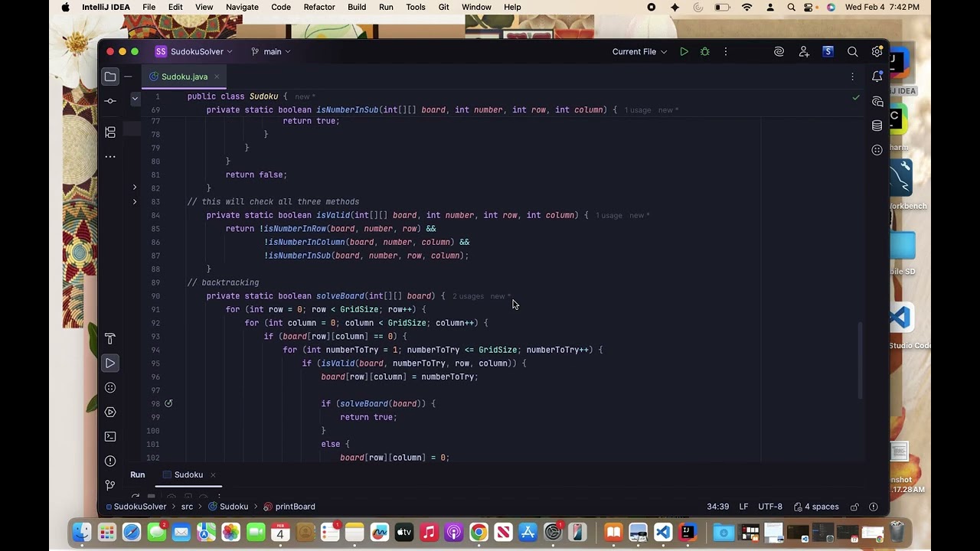The width and height of the screenshot is (980, 551).
Task: Open the AI Assistant swirl icon
Action: [779, 52]
